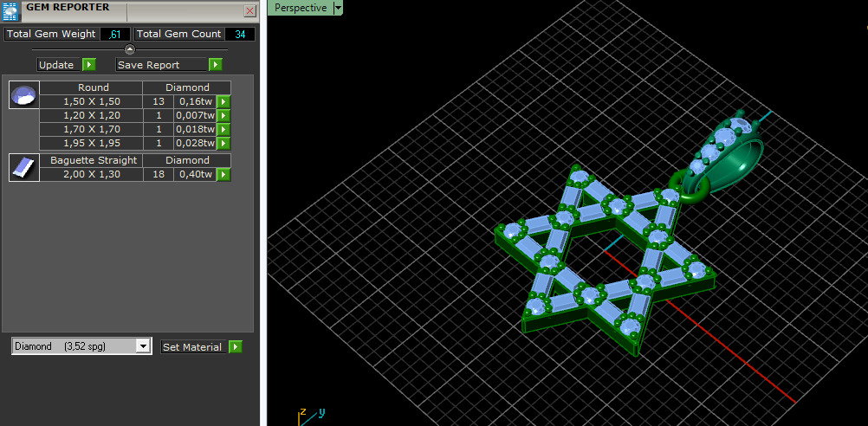Screen dimensions: 868x426
Task: Click the 'Total Gem Count' label
Action: 179,35
